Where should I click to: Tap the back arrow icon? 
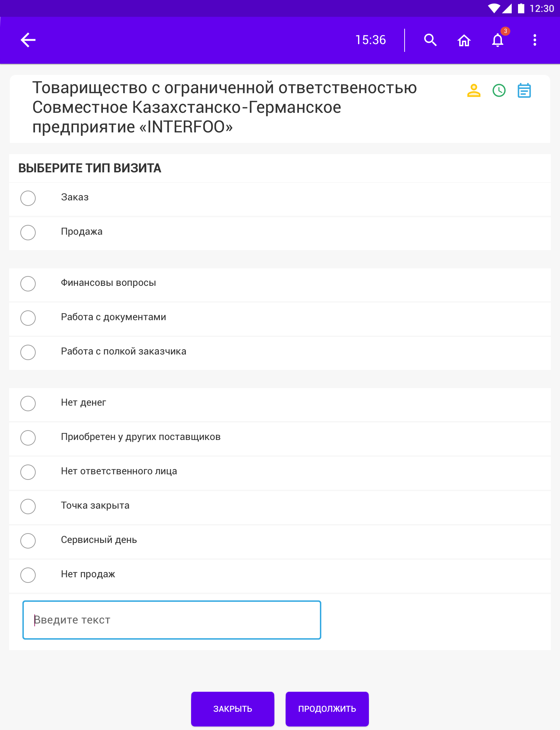click(x=28, y=40)
